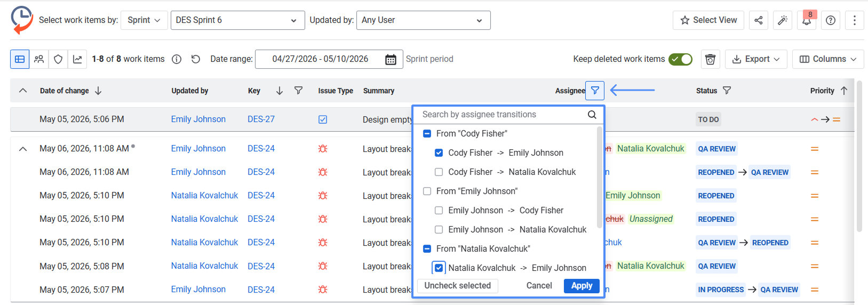
Task: Open the share icon
Action: (758, 20)
